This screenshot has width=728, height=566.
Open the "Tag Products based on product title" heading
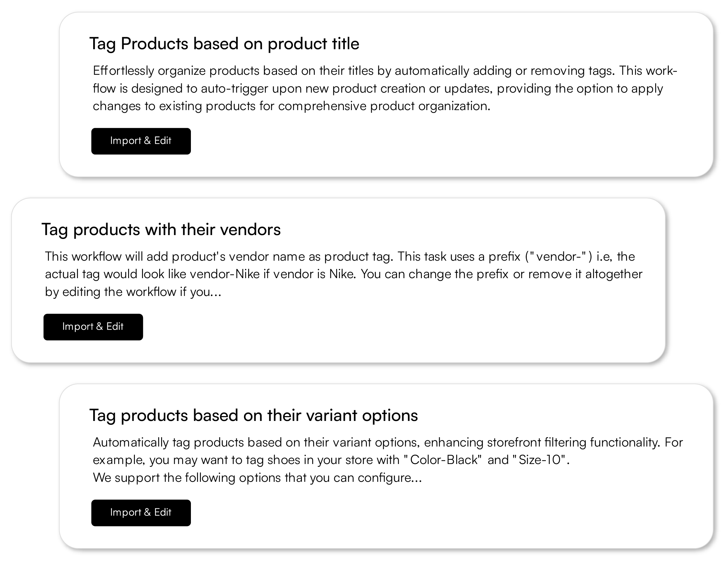pos(224,44)
